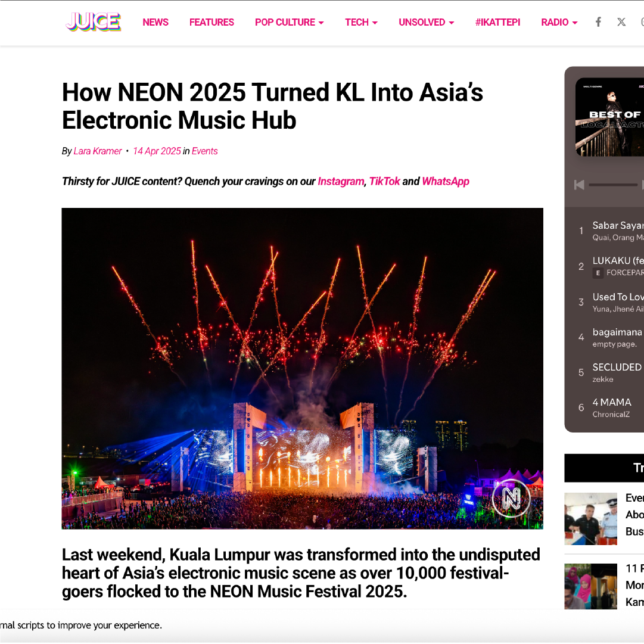
Task: Open the X (Twitter) icon link
Action: pyautogui.click(x=621, y=22)
